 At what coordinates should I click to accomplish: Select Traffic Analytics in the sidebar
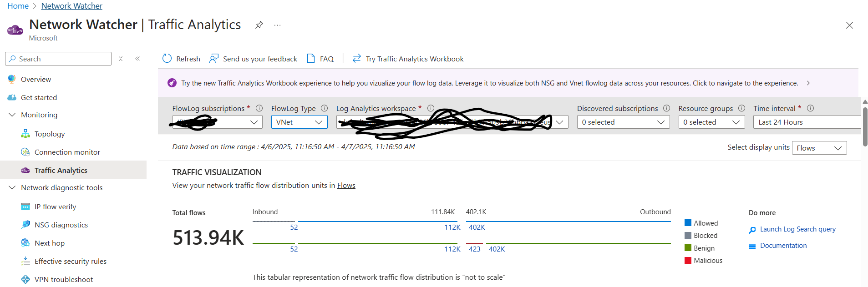(x=73, y=170)
